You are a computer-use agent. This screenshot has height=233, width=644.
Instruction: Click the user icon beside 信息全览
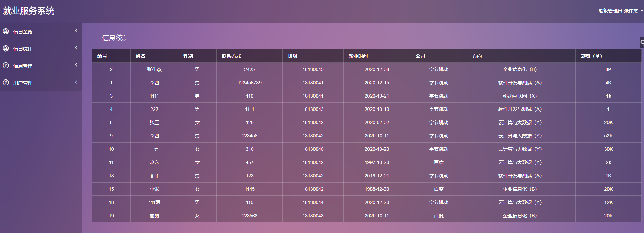click(x=6, y=31)
